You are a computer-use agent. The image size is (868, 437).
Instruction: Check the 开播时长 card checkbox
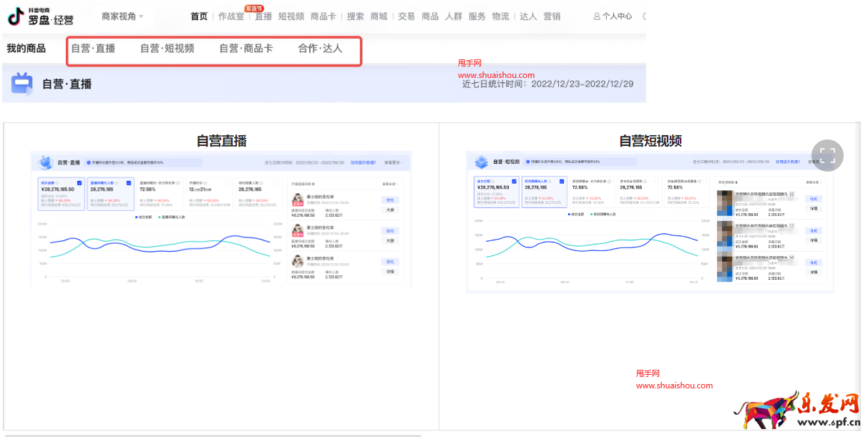pos(228,182)
